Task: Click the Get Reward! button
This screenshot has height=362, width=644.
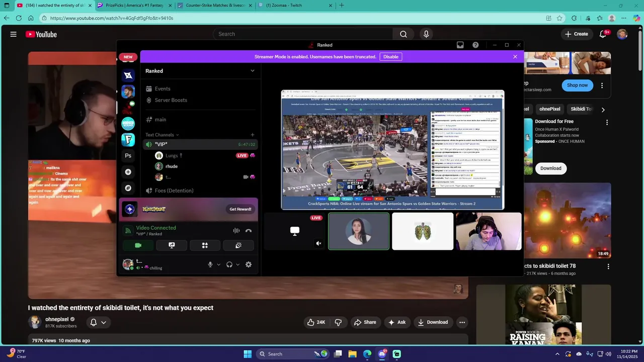Action: coord(240,209)
